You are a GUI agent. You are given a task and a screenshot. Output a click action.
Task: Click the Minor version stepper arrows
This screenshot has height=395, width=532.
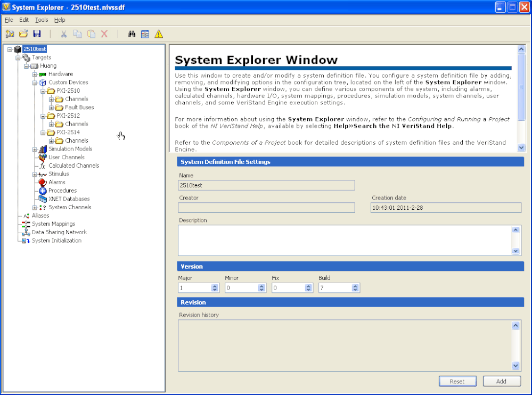click(261, 288)
